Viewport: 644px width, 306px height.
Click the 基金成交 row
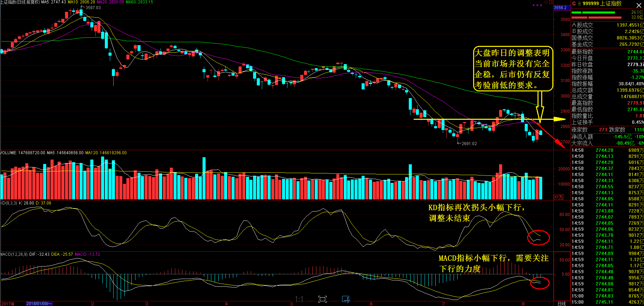pyautogui.click(x=607, y=45)
